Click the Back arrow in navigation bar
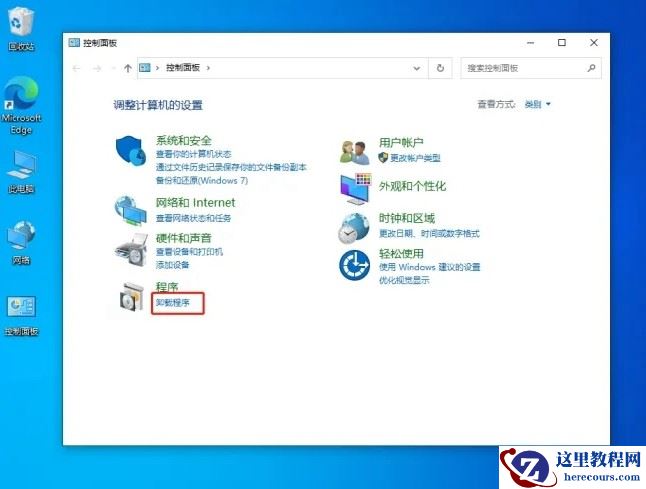The width and height of the screenshot is (646, 489). 76,68
